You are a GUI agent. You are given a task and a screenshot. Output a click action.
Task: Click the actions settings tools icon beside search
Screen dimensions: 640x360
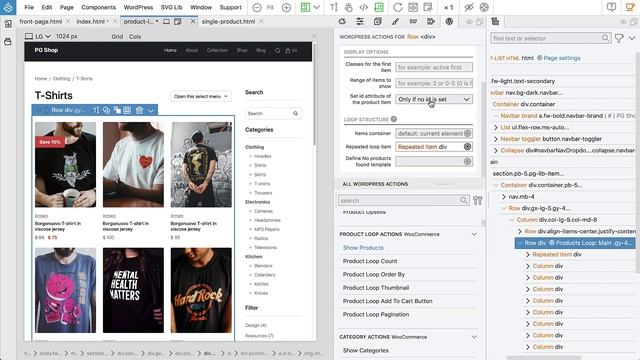478,200
